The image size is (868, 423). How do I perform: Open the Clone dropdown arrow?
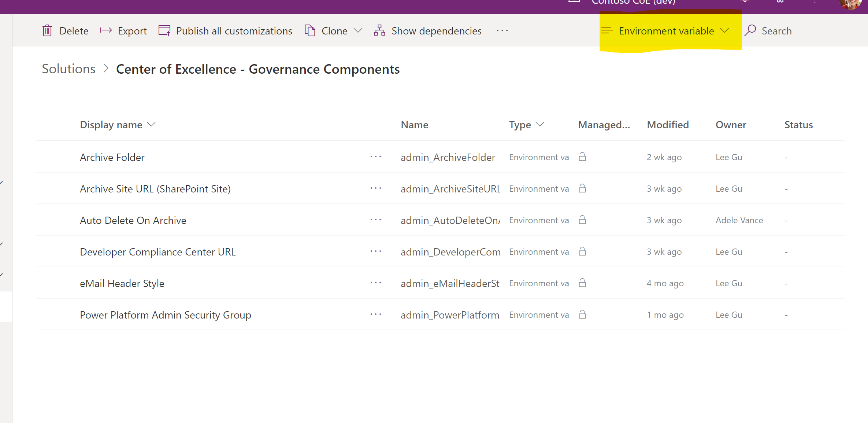[358, 31]
